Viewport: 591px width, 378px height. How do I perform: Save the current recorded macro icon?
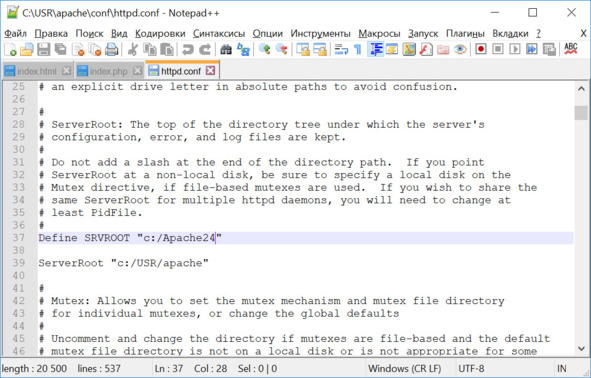(549, 49)
